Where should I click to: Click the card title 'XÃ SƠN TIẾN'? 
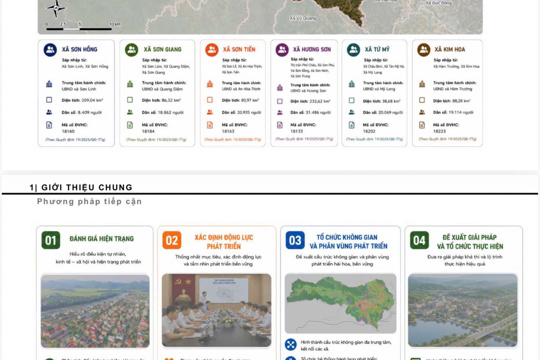pos(239,49)
